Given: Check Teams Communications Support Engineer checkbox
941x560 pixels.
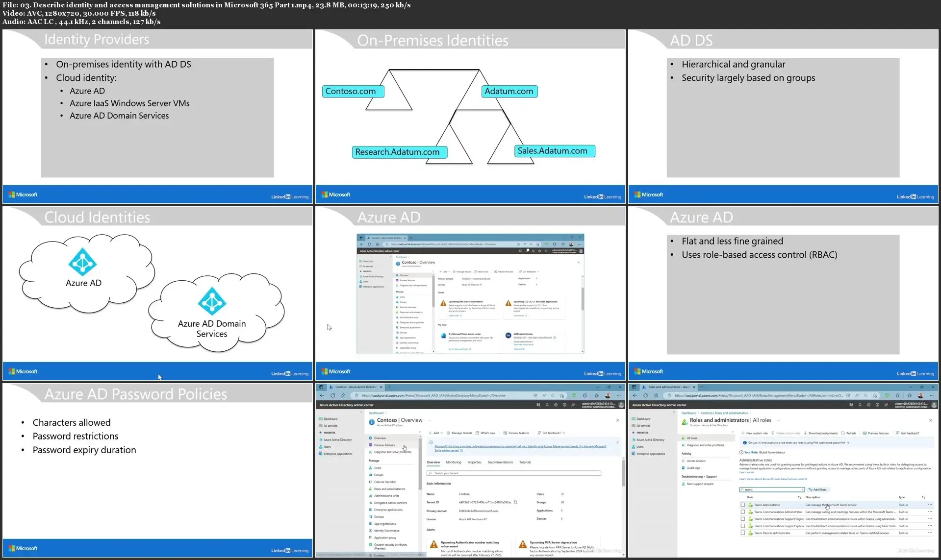Looking at the screenshot, I should click(x=743, y=519).
